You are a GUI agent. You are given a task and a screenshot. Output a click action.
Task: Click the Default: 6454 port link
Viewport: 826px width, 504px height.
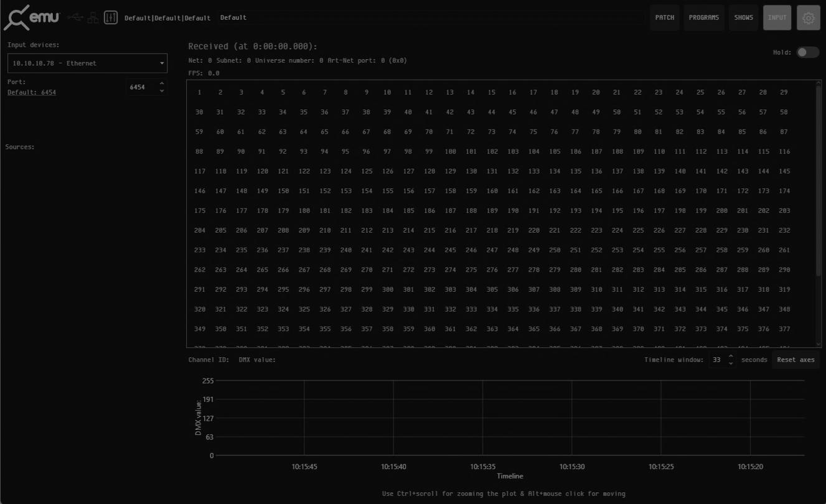(x=32, y=93)
